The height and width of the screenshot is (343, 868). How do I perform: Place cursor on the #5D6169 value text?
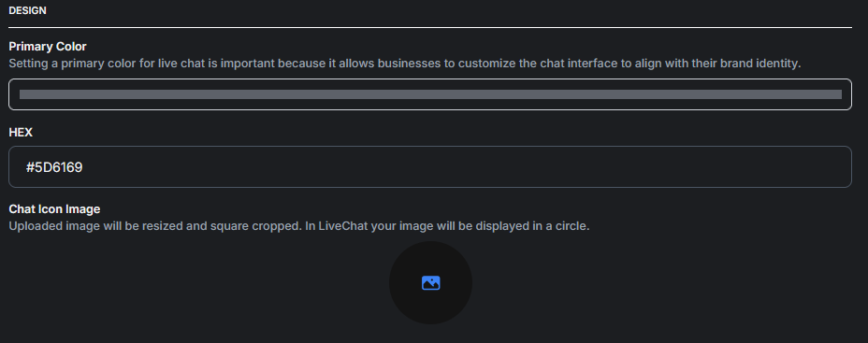click(x=54, y=167)
